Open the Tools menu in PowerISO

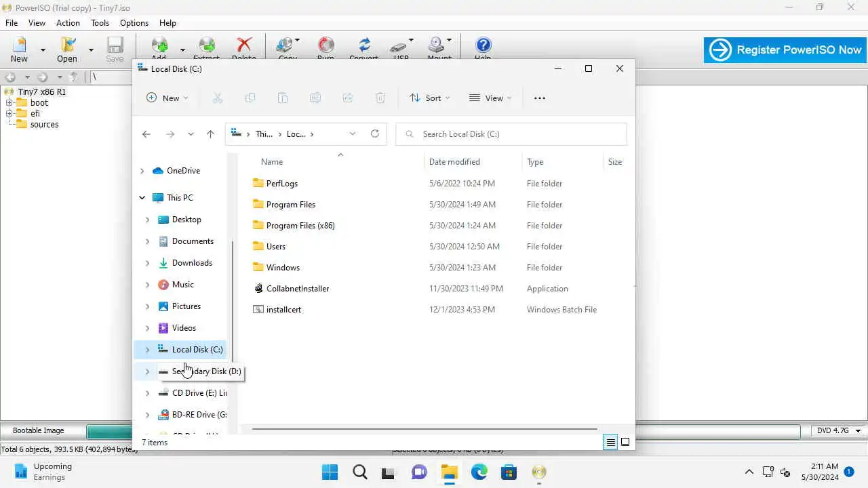[x=100, y=23]
